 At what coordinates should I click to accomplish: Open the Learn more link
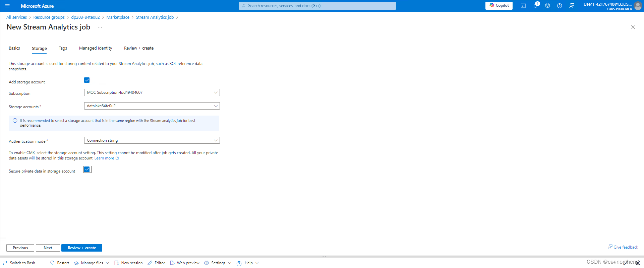[x=107, y=158]
